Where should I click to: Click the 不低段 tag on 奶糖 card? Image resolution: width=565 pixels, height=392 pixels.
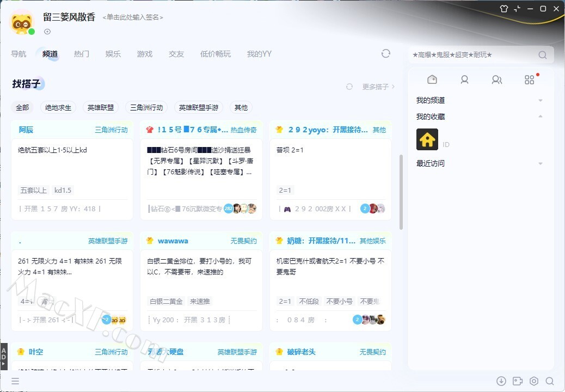point(309,301)
